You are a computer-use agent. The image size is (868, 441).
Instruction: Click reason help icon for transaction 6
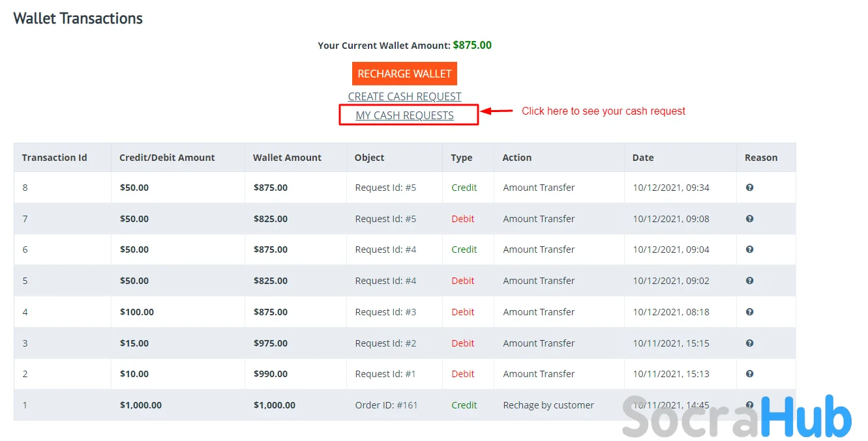point(749,249)
